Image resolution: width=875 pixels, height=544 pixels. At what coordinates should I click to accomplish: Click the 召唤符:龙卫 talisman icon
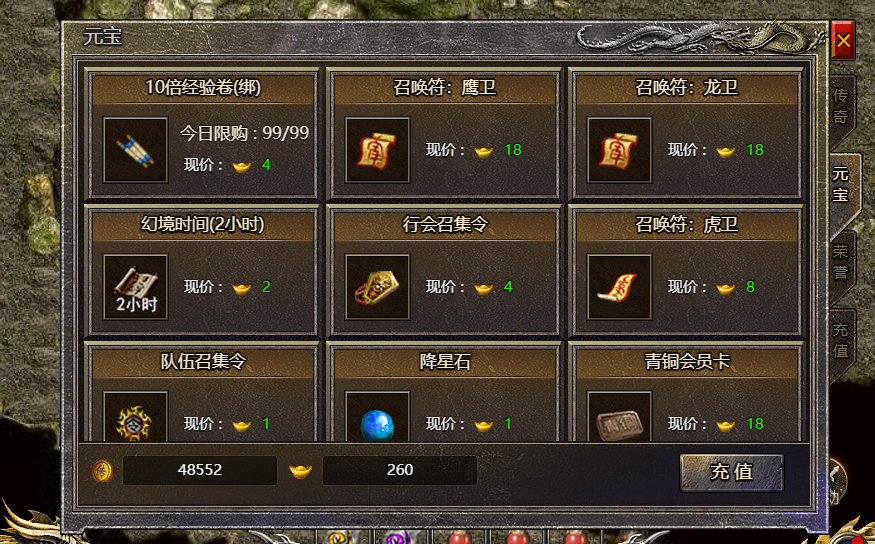619,150
